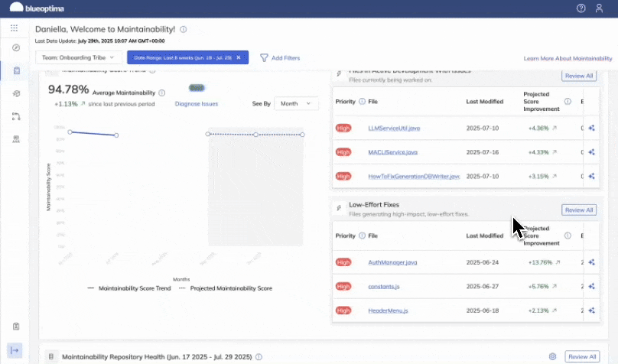Open Learn More About Maintainability link
This screenshot has height=364, width=618.
click(568, 58)
